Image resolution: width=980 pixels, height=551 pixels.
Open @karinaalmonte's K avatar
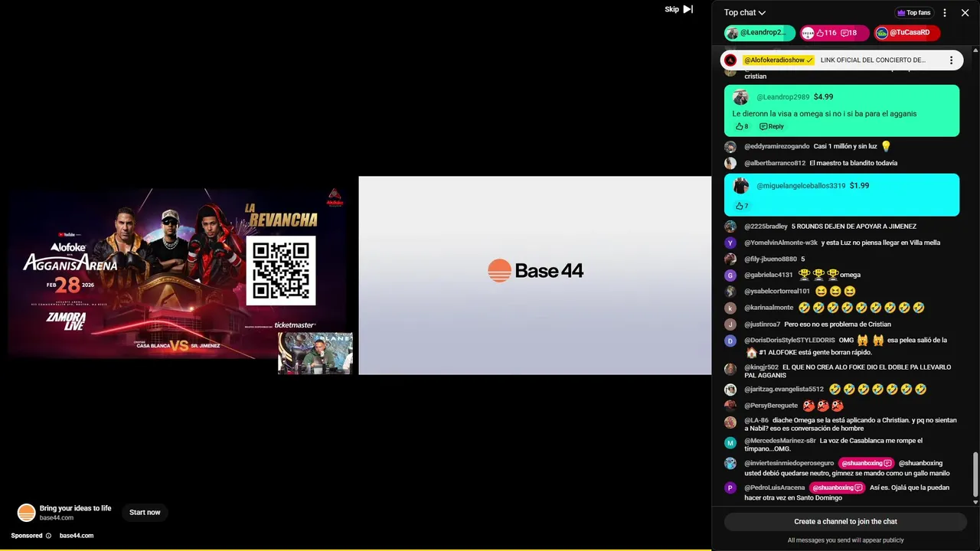tap(730, 308)
